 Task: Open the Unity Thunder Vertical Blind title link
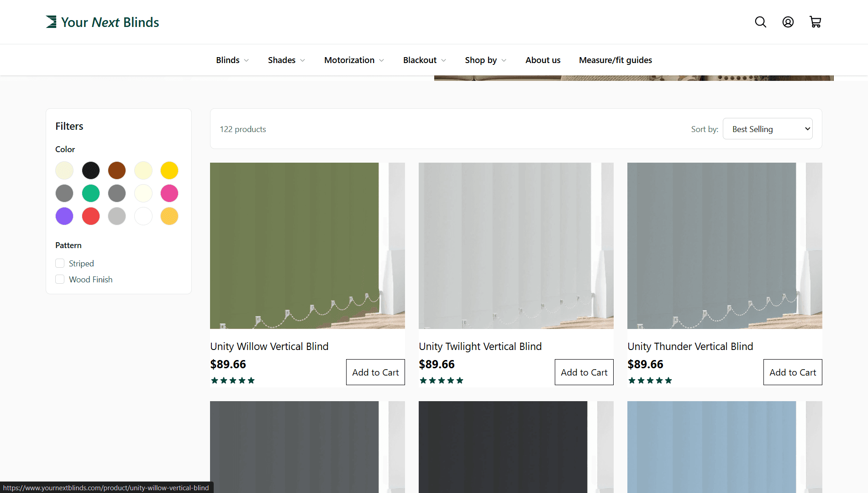pos(690,346)
